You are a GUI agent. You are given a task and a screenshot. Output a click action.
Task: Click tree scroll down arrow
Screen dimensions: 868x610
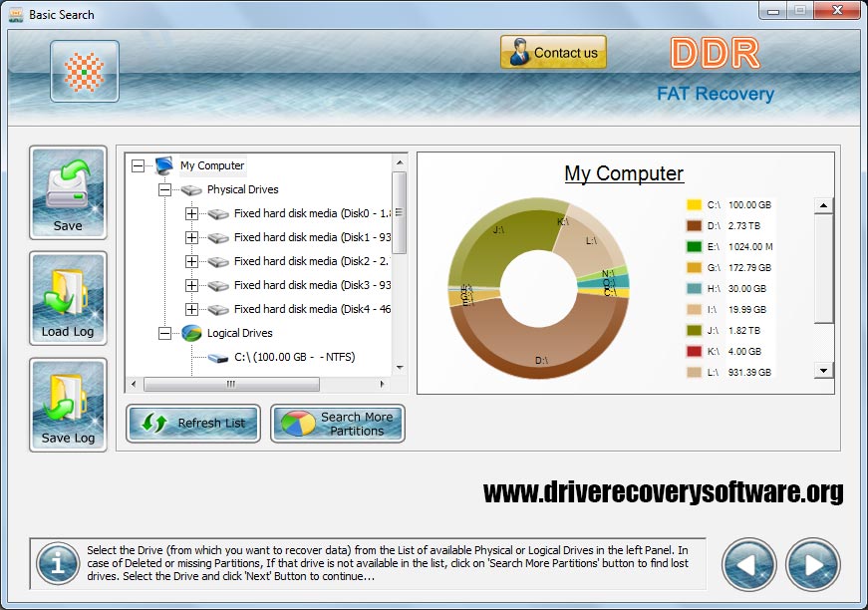(x=400, y=368)
